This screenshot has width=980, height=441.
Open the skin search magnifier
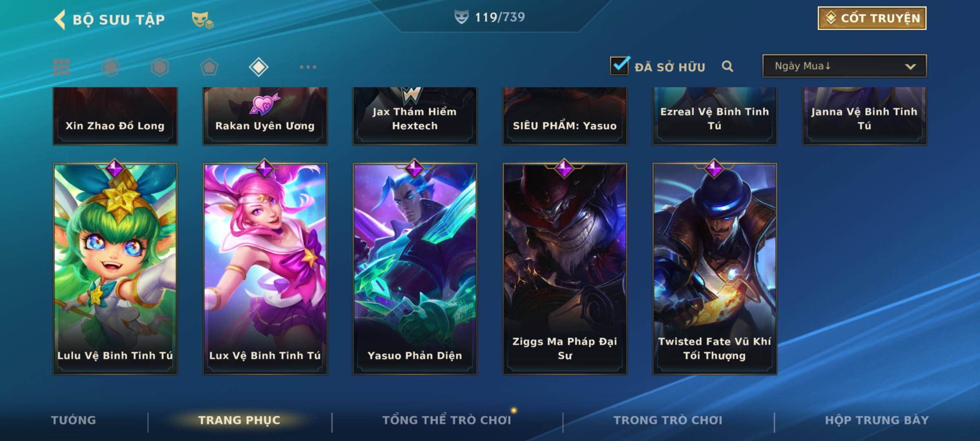(x=727, y=66)
